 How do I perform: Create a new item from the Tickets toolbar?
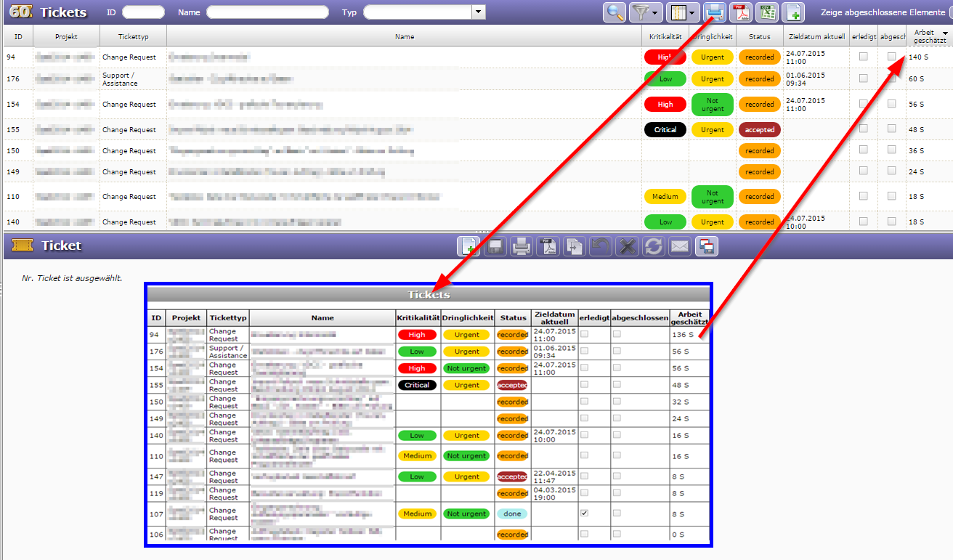792,12
